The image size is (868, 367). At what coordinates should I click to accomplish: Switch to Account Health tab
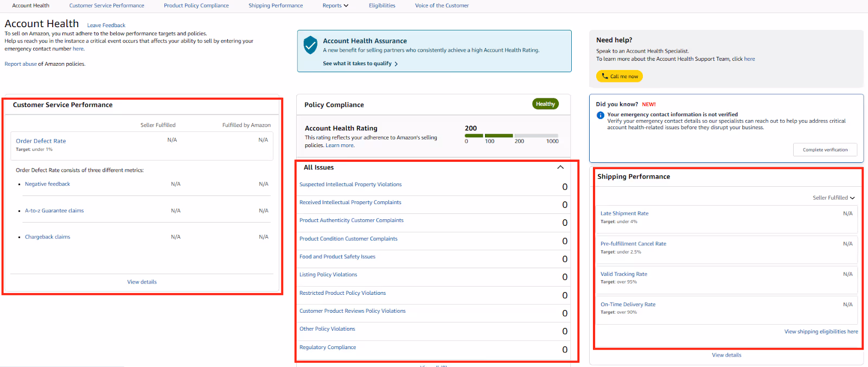[x=31, y=5]
